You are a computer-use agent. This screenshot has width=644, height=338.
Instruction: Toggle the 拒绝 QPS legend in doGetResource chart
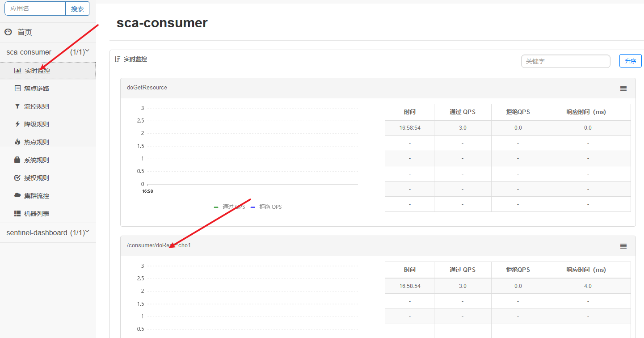pos(266,207)
